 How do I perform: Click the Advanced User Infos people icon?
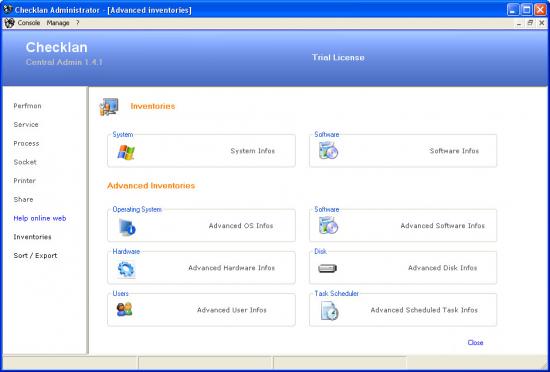125,309
